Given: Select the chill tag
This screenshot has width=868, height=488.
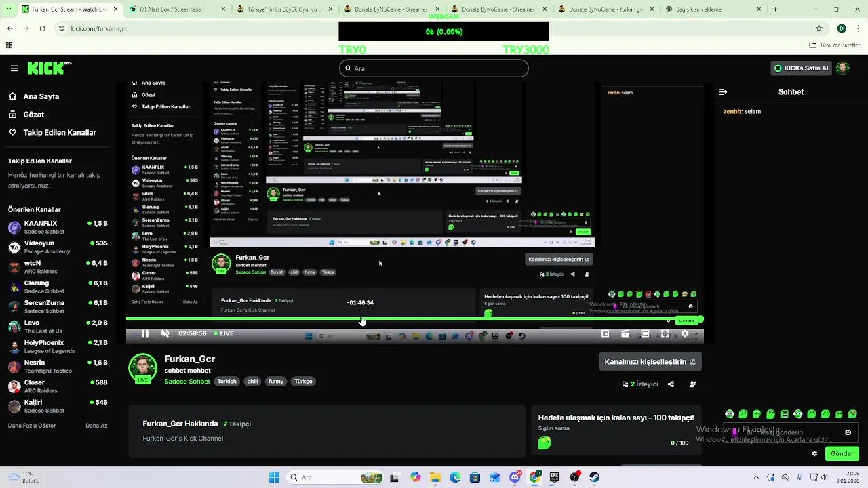Looking at the screenshot, I should 252,381.
